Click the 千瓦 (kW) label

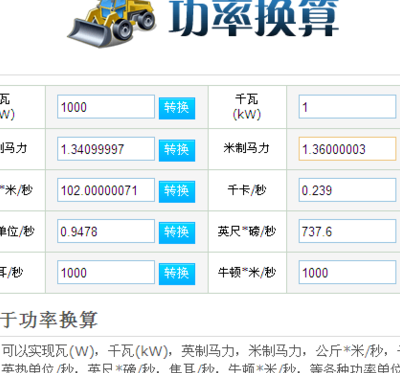(x=247, y=107)
